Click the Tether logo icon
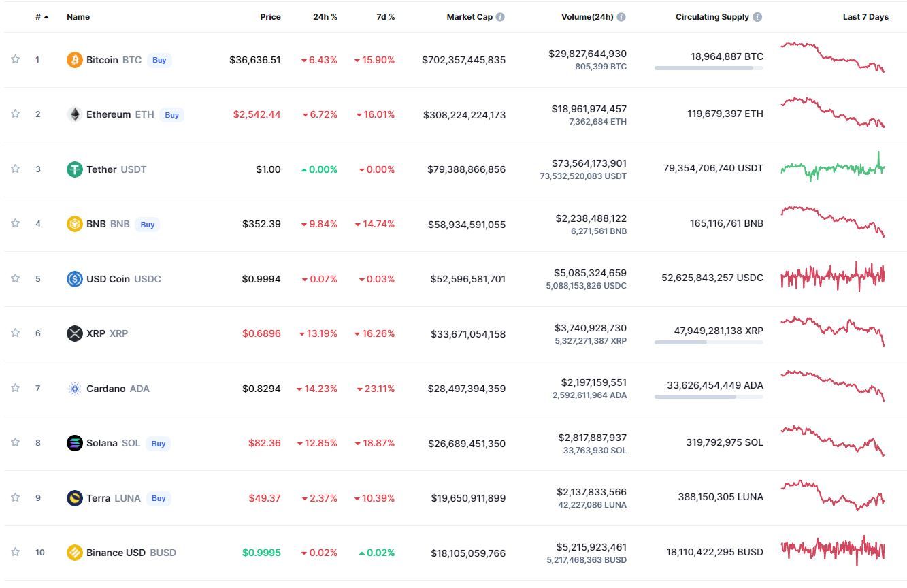The height and width of the screenshot is (588, 907). tap(74, 169)
